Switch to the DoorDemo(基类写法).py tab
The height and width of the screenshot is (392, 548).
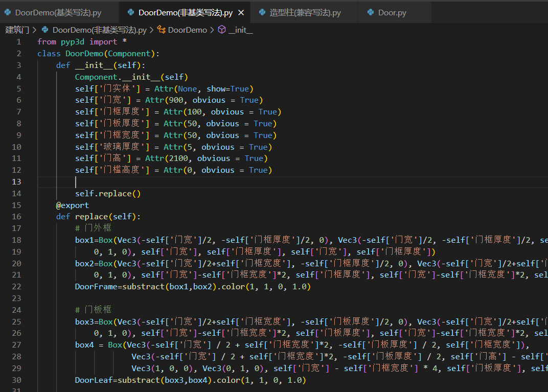58,13
